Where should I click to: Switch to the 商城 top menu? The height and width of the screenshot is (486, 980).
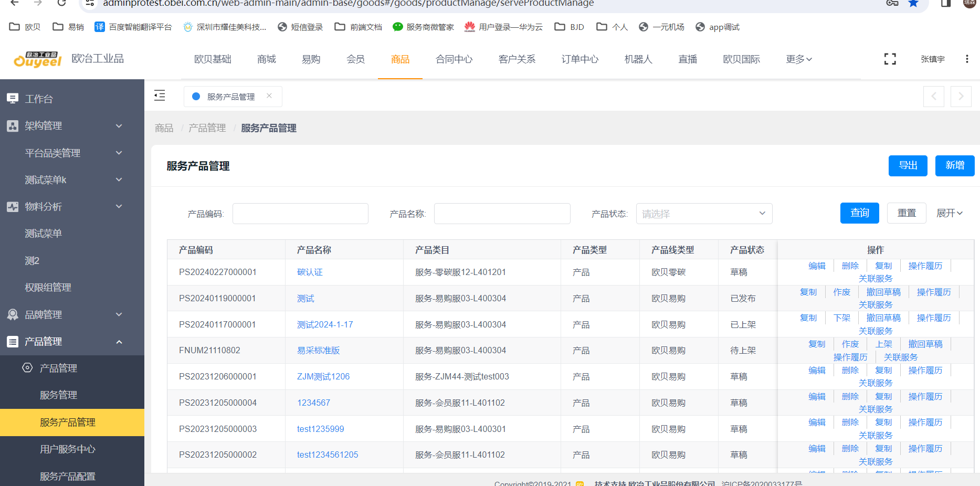click(x=267, y=59)
